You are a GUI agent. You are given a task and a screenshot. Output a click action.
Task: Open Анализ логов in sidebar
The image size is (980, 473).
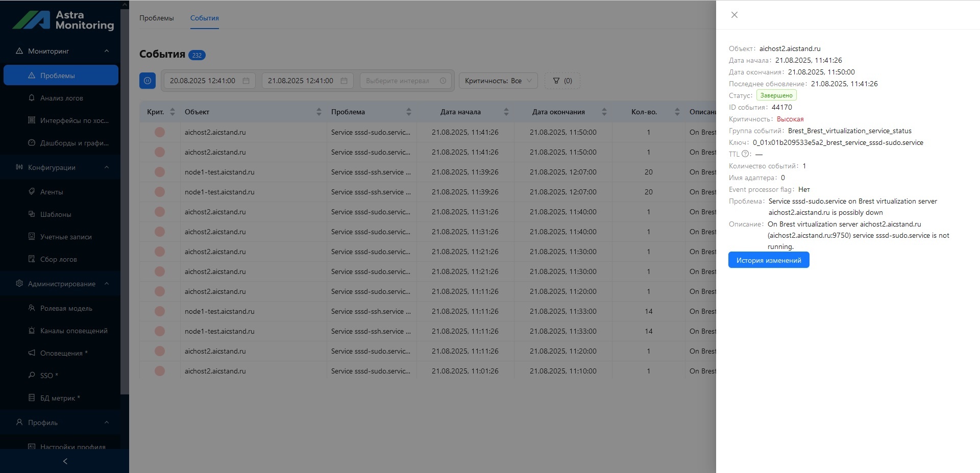click(61, 98)
